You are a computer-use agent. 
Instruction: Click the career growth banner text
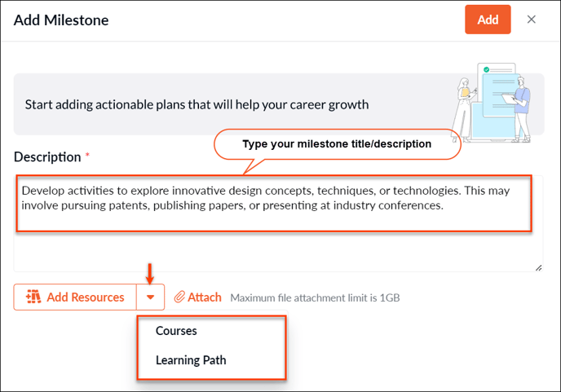point(197,104)
